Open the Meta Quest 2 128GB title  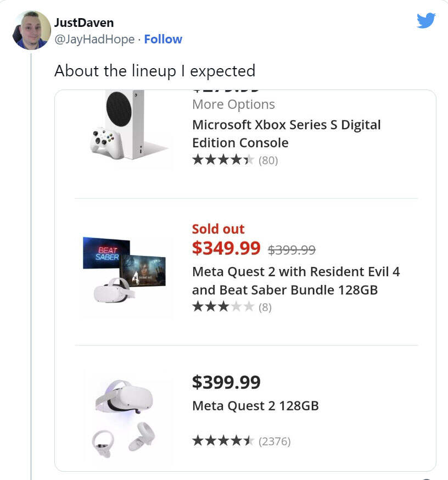(255, 406)
